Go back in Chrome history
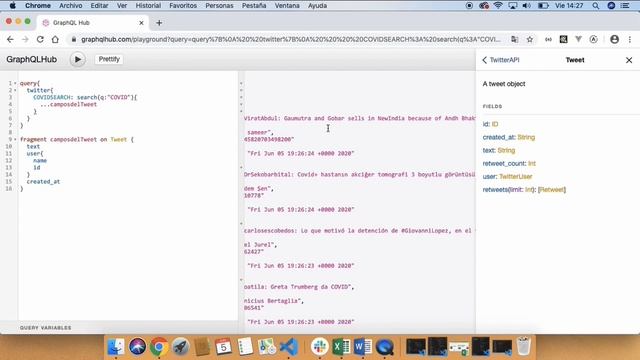This screenshot has height=360, width=640. [x=10, y=39]
